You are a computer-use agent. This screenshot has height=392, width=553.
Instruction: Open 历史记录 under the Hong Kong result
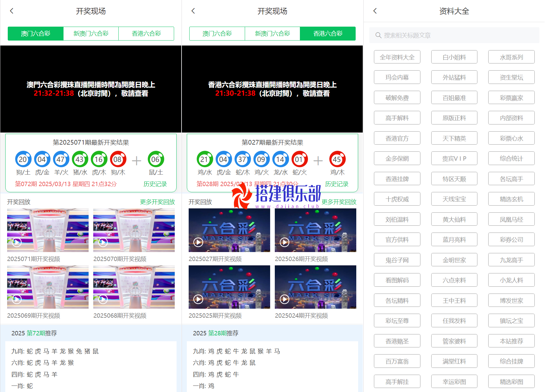click(337, 184)
